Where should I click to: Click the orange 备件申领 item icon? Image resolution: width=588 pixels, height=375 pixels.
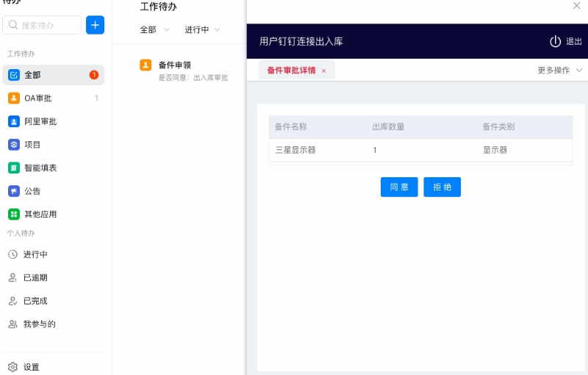pyautogui.click(x=146, y=65)
